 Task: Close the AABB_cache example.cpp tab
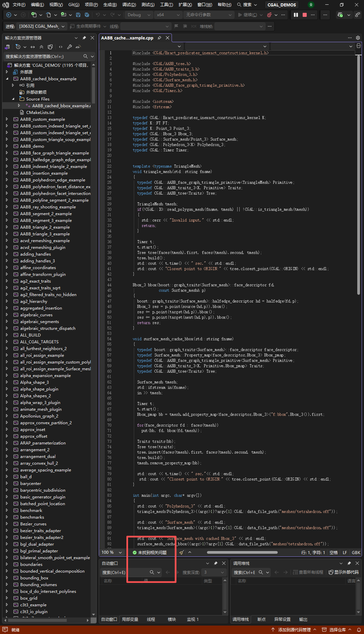click(168, 38)
